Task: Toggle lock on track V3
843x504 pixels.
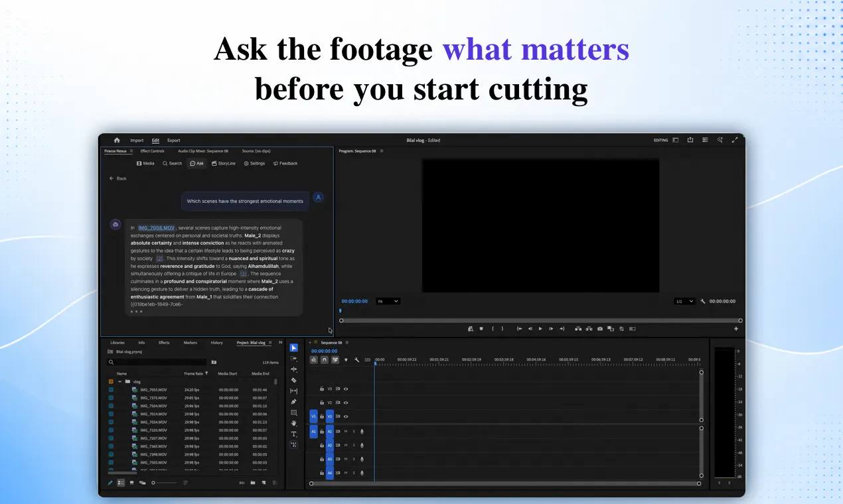Action: point(322,389)
